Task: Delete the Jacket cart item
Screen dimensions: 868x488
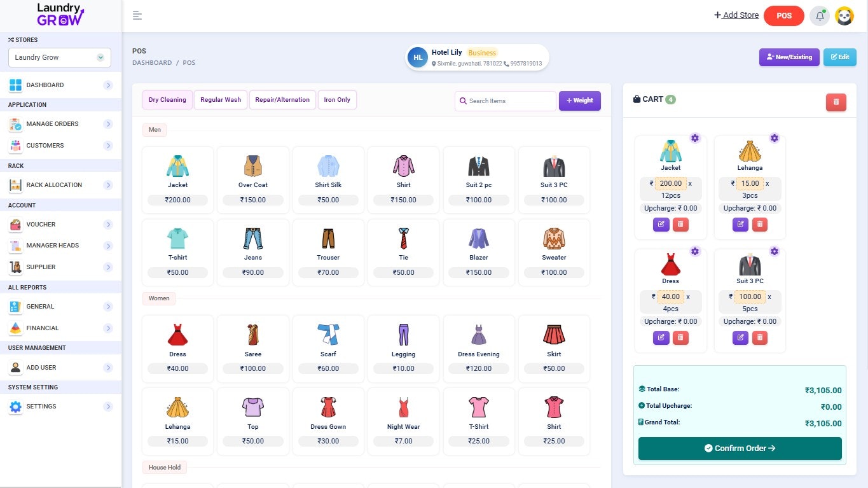Action: pos(680,225)
